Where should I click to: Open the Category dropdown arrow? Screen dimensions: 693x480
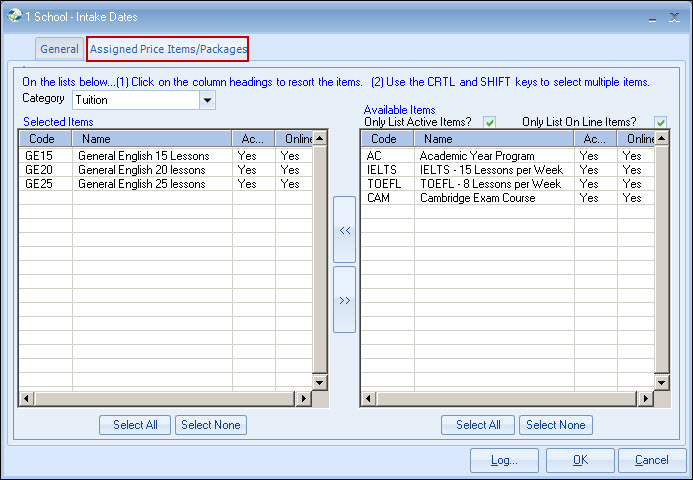click(x=207, y=100)
